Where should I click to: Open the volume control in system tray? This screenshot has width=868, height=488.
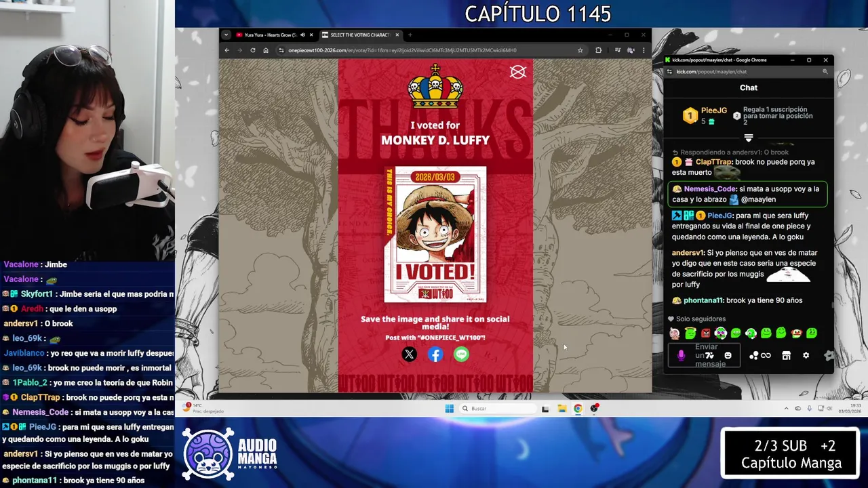pyautogui.click(x=829, y=408)
